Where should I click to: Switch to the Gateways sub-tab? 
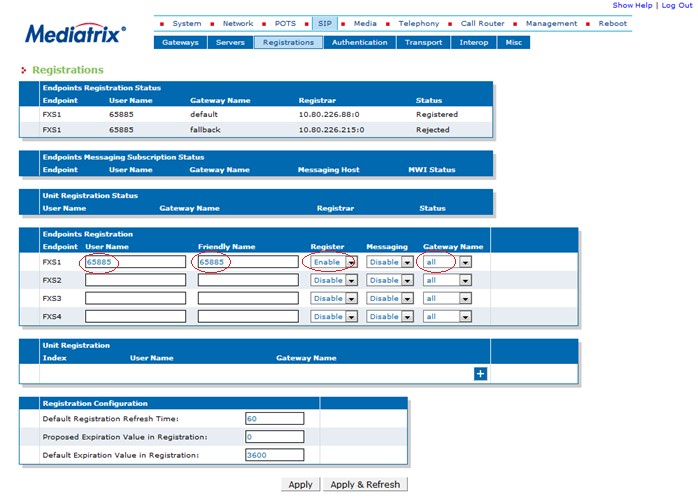pos(180,42)
